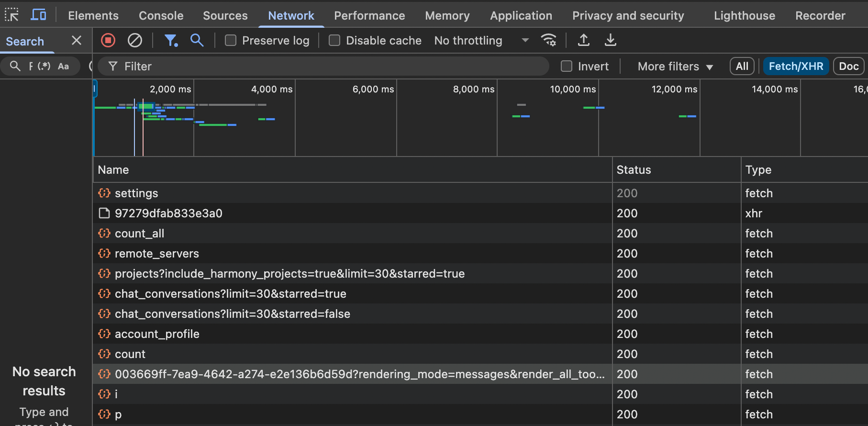Sort by the Name column header

[x=353, y=170]
